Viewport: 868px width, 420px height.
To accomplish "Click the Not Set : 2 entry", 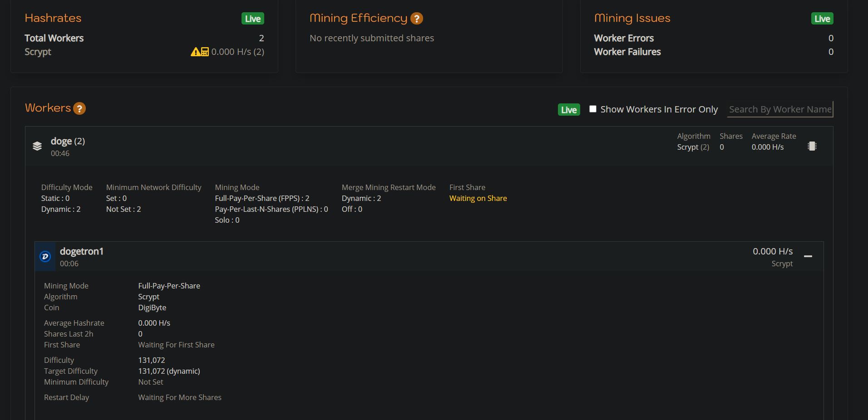I will click(x=123, y=209).
